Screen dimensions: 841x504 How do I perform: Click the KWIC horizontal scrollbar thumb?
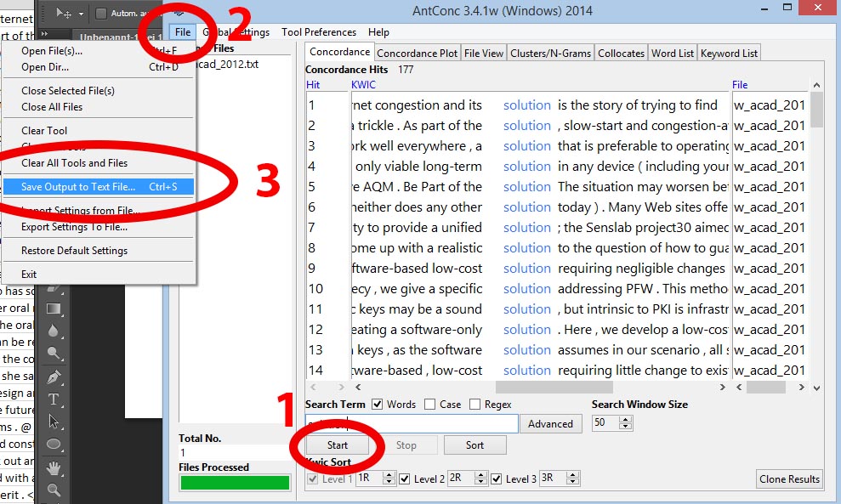(x=554, y=387)
